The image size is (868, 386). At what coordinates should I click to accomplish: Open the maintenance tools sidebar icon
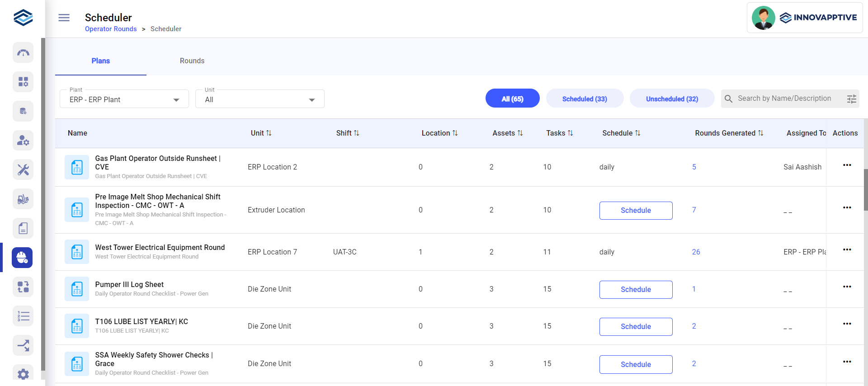coord(23,170)
